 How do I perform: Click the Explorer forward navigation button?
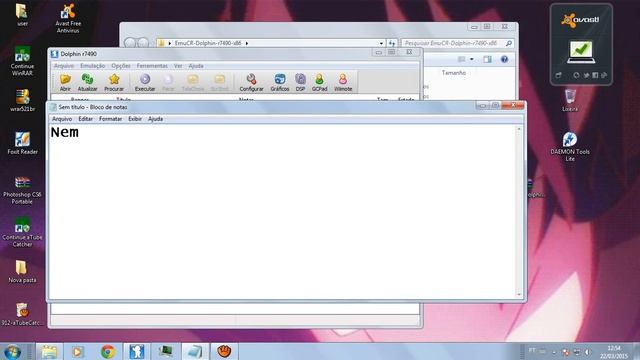tap(143, 42)
